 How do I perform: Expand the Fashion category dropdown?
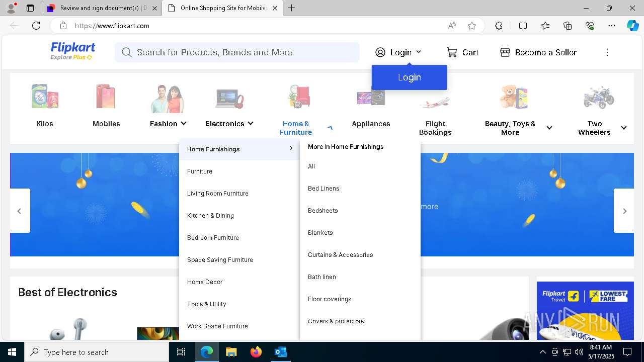184,123
